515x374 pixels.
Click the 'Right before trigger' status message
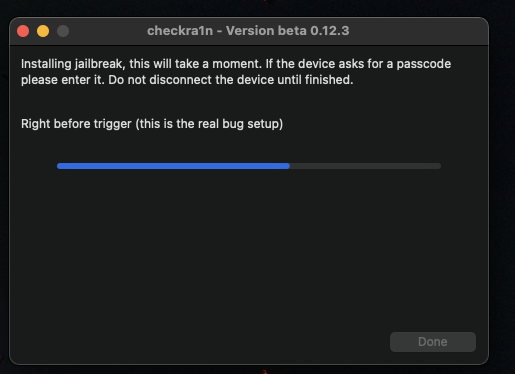tap(76, 124)
